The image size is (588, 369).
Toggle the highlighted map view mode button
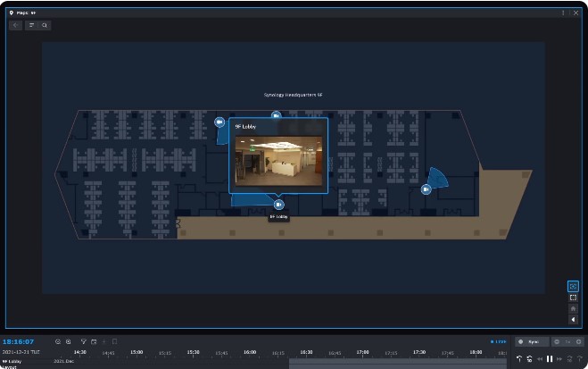tap(573, 286)
